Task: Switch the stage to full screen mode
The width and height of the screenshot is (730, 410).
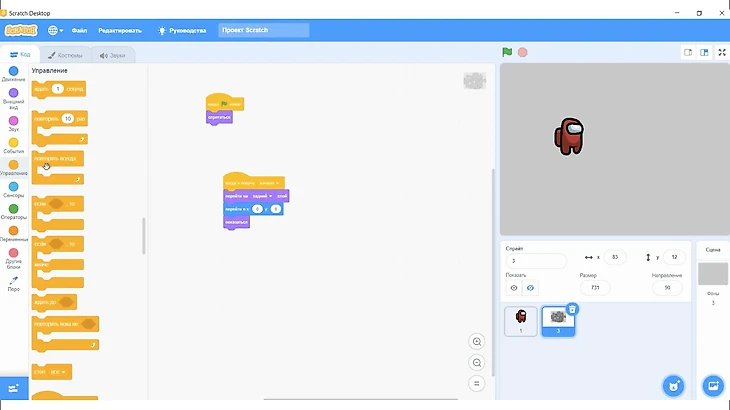Action: coord(722,52)
